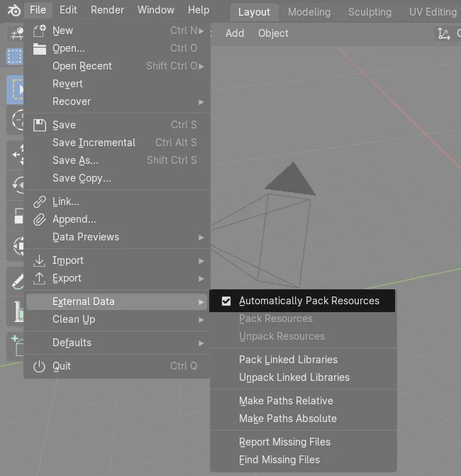Open the Render menu
This screenshot has width=461, height=476.
click(x=107, y=10)
